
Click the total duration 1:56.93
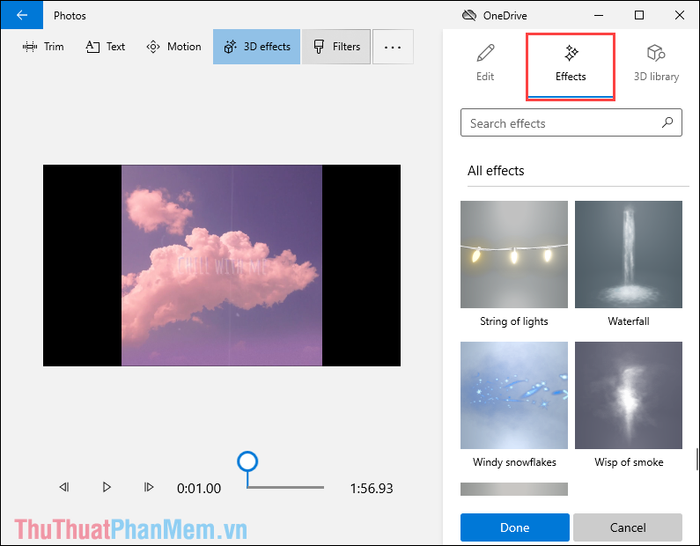pyautogui.click(x=371, y=488)
